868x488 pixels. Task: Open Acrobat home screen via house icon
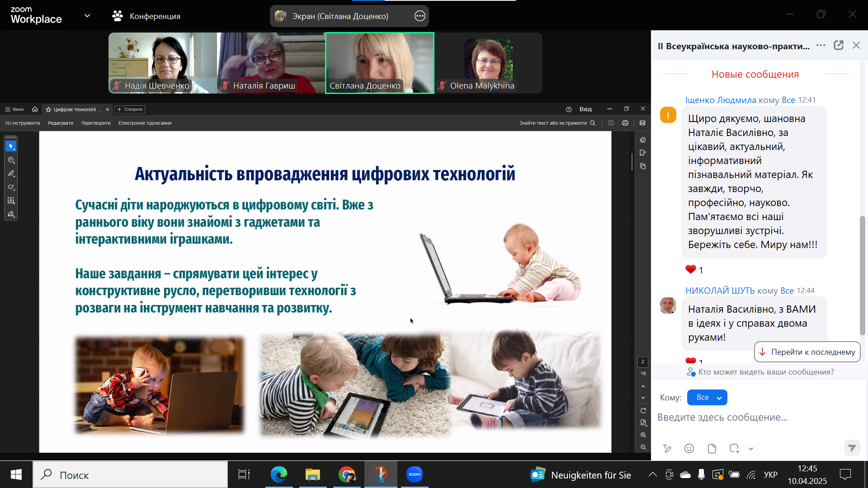click(35, 109)
